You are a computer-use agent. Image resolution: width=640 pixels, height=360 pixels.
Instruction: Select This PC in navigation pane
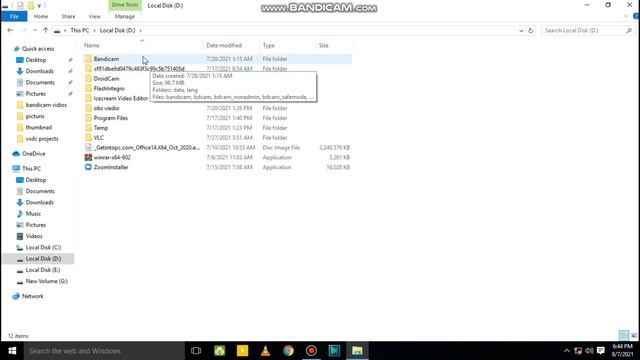(31, 168)
